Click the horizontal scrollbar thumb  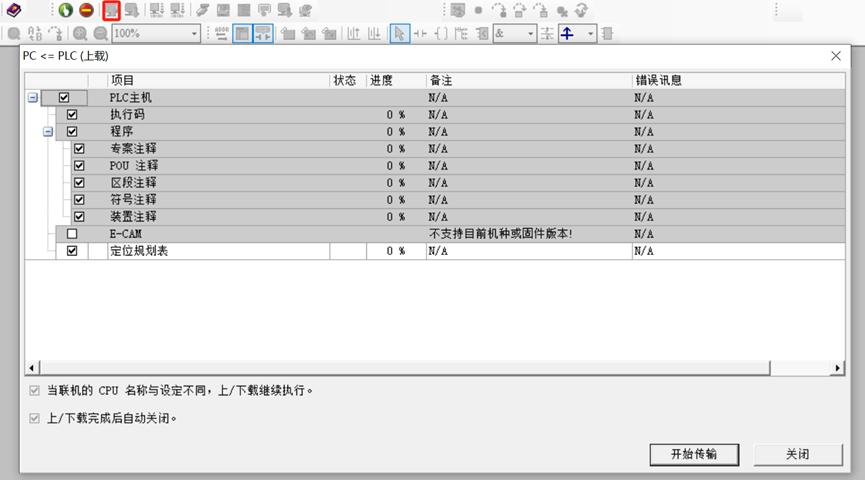coord(404,368)
